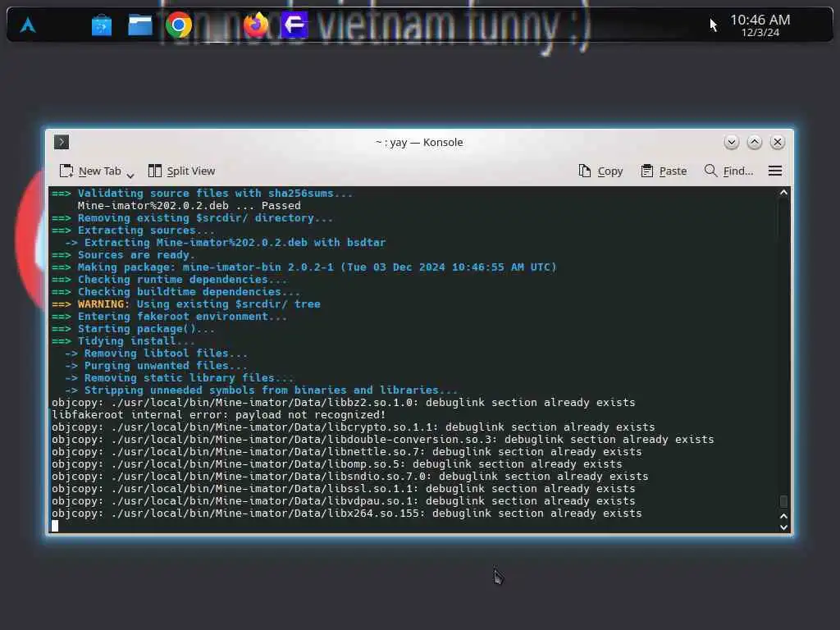Open the purple F app in the taskbar
Viewport: 840px width, 630px height.
(294, 25)
